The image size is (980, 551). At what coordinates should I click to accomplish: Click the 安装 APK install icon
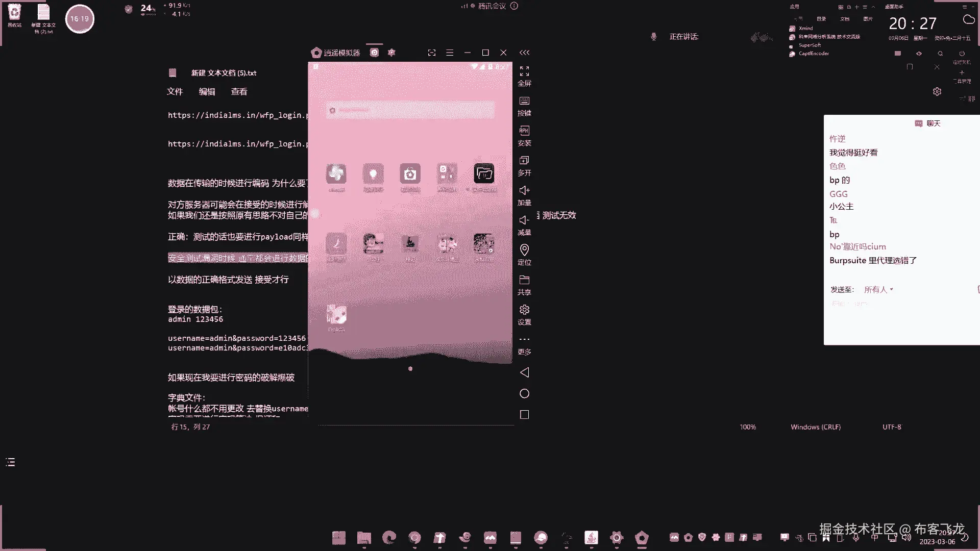(x=524, y=131)
